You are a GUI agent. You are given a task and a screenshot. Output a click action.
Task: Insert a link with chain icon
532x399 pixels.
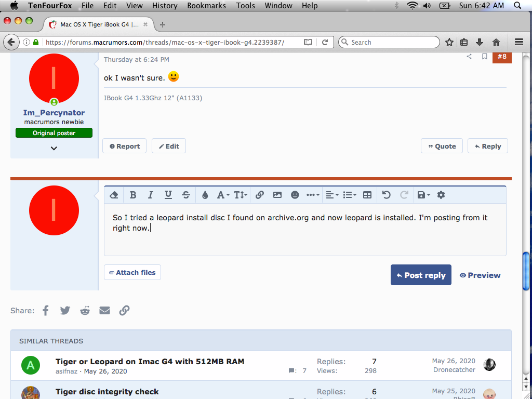[x=260, y=195]
